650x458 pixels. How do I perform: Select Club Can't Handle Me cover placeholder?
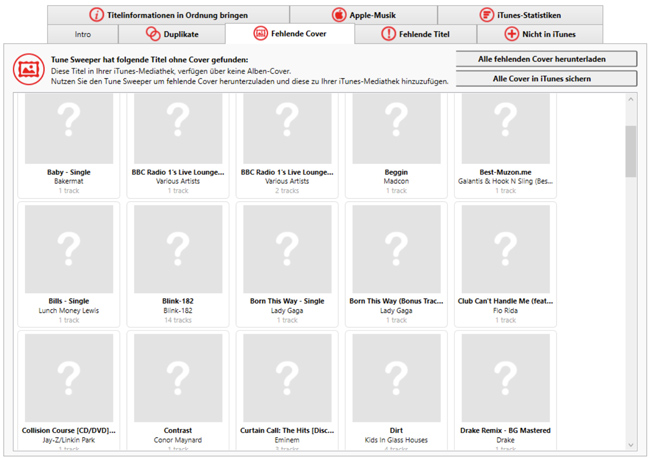click(x=506, y=249)
